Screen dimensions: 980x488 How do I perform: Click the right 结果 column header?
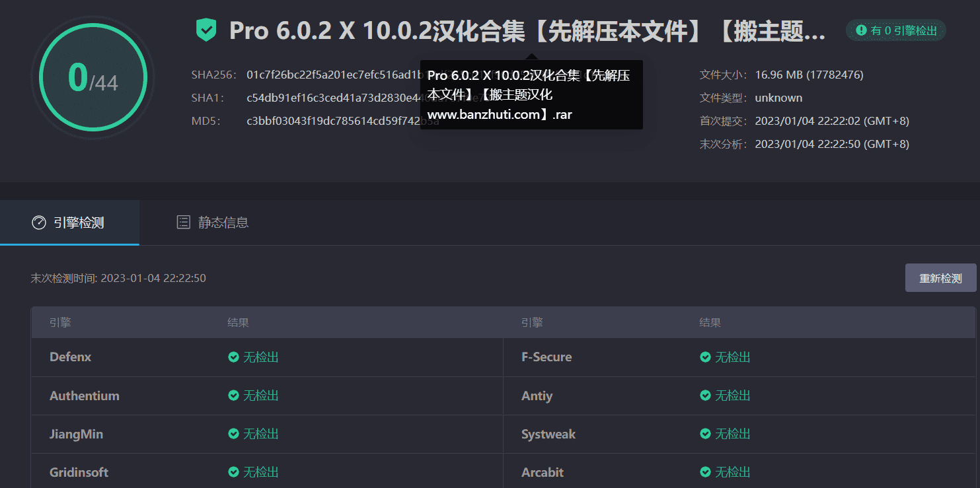tap(710, 323)
